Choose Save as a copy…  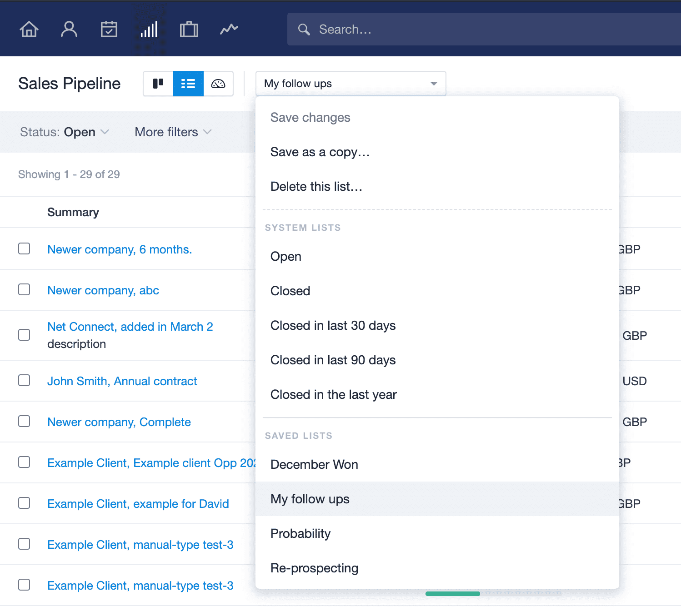pos(437,152)
